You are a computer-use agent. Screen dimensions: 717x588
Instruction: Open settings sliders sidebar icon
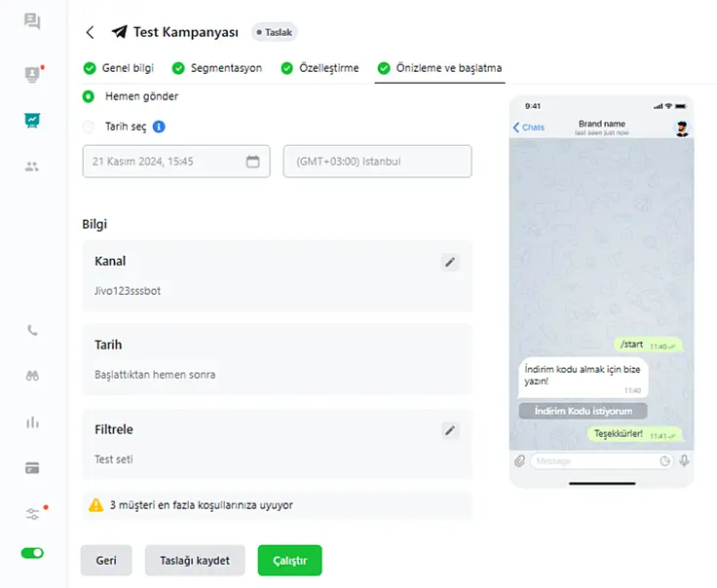32,514
